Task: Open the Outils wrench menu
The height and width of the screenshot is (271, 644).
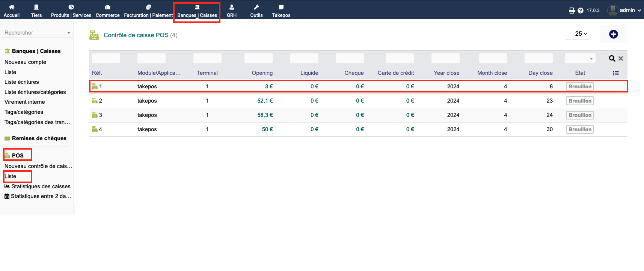Action: [256, 11]
